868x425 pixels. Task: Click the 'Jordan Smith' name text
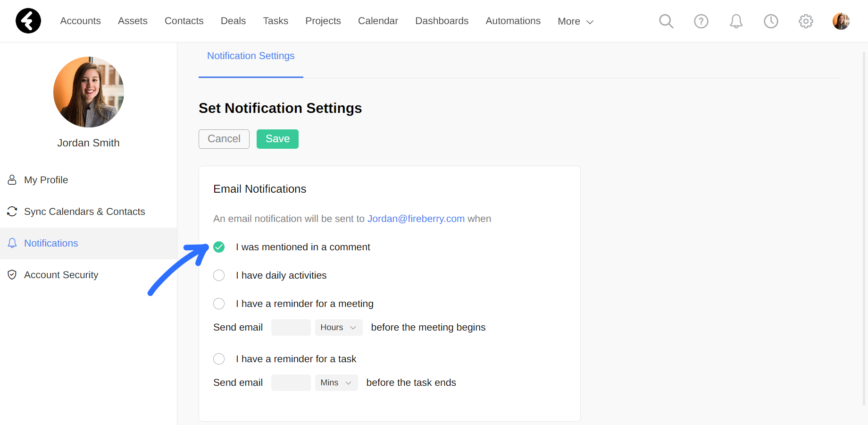tap(88, 143)
